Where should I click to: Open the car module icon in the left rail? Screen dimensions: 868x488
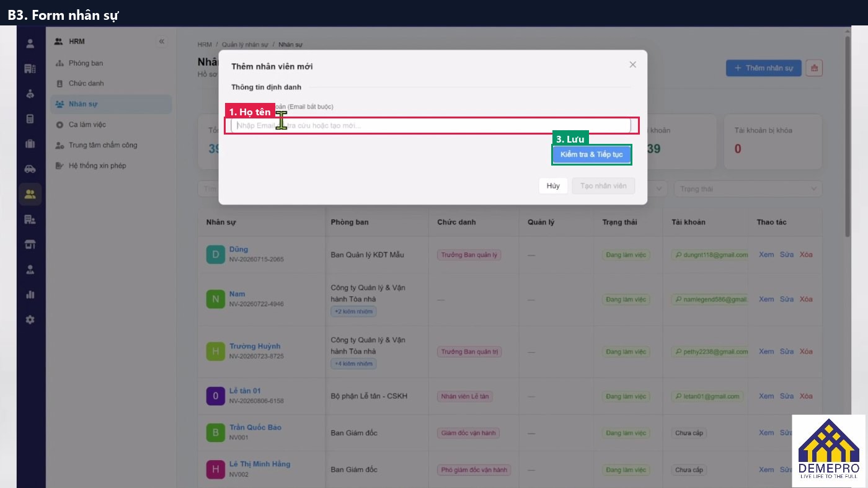tap(30, 169)
